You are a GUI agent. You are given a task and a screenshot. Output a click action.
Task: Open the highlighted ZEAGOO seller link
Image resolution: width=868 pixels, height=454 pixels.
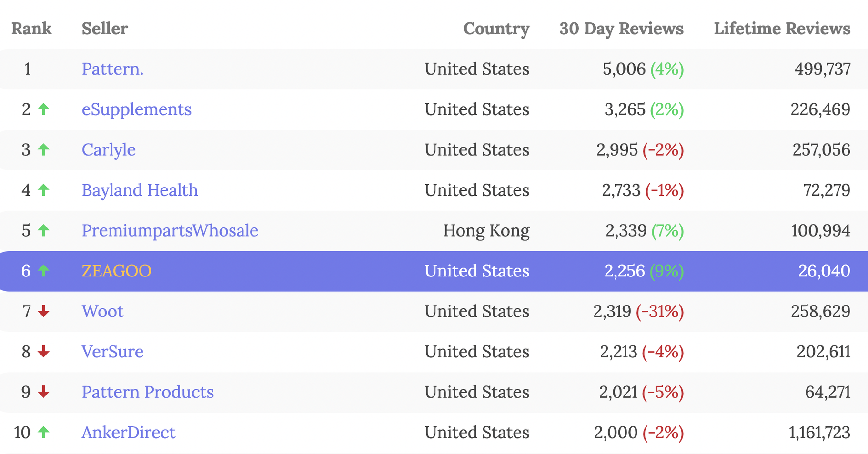pyautogui.click(x=116, y=271)
